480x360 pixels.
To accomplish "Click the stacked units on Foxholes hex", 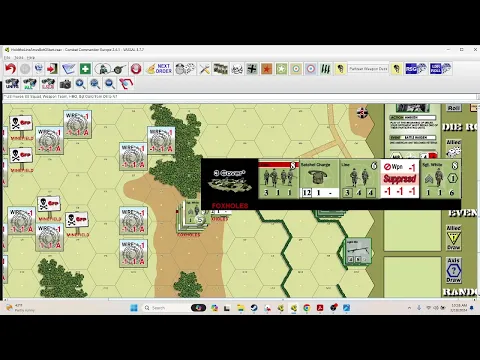I will (x=193, y=217).
